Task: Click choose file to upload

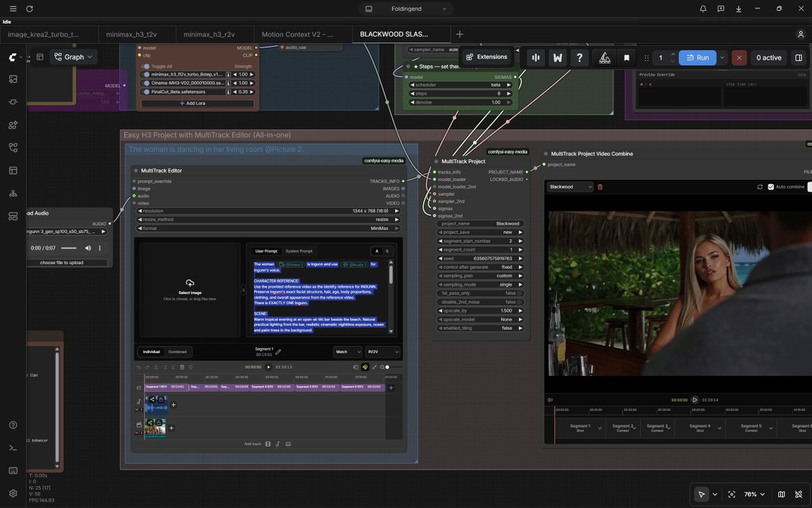Action: click(62, 262)
